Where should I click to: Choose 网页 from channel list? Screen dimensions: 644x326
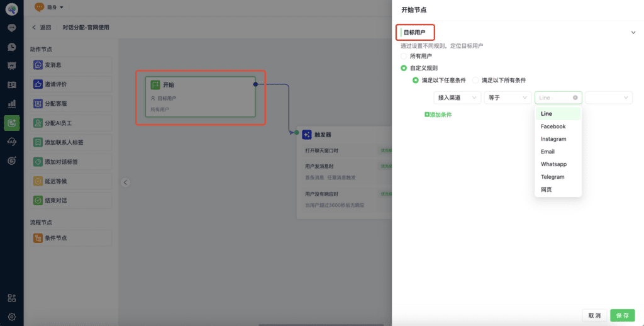[558, 189]
